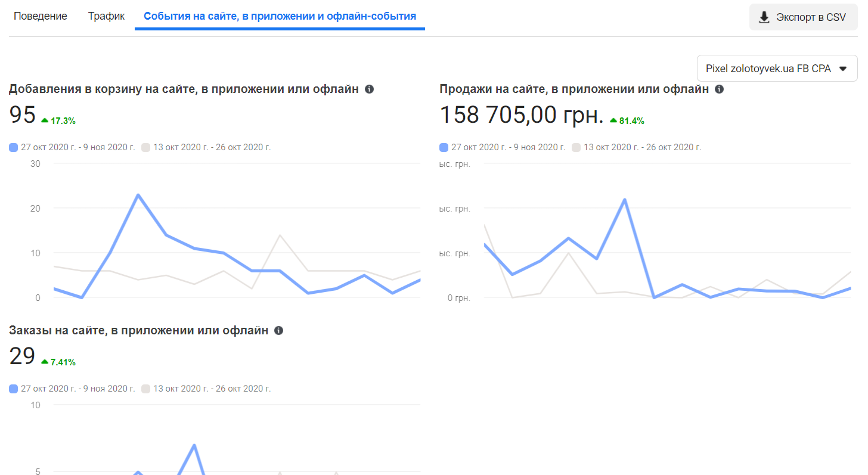The height and width of the screenshot is (475, 868).
Task: Click the download arrow icon on the export button
Action: [x=764, y=17]
